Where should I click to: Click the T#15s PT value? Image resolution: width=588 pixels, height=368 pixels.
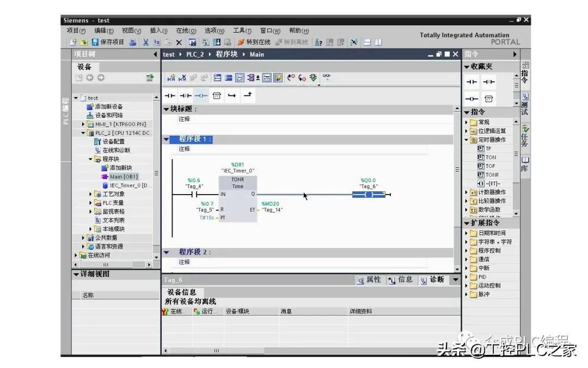pyautogui.click(x=206, y=218)
